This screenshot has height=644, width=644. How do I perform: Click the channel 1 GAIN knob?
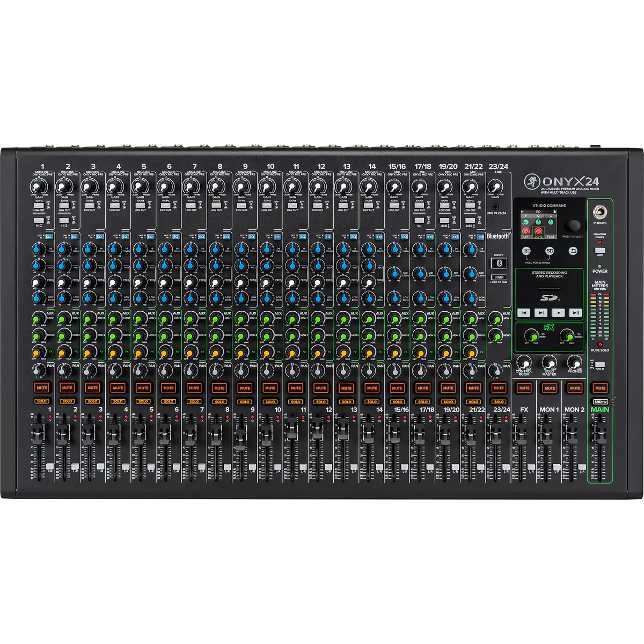(38, 187)
